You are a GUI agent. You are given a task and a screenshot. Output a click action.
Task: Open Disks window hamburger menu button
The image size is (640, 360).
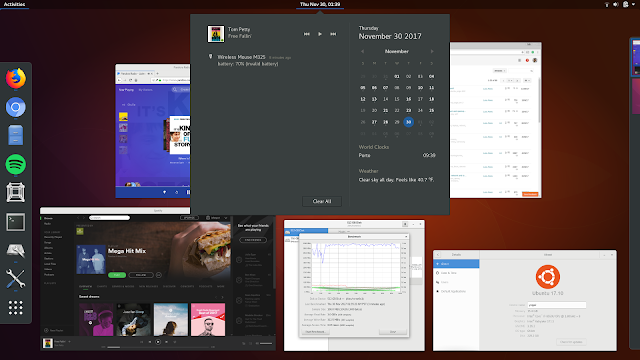pyautogui.click(x=405, y=224)
